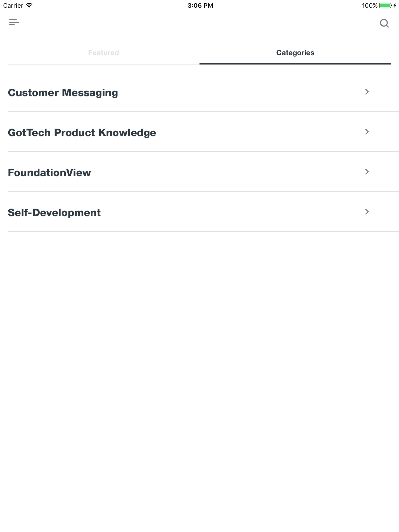Tap the charging bolt icon
The width and height of the screenshot is (399, 532).
(395, 5)
